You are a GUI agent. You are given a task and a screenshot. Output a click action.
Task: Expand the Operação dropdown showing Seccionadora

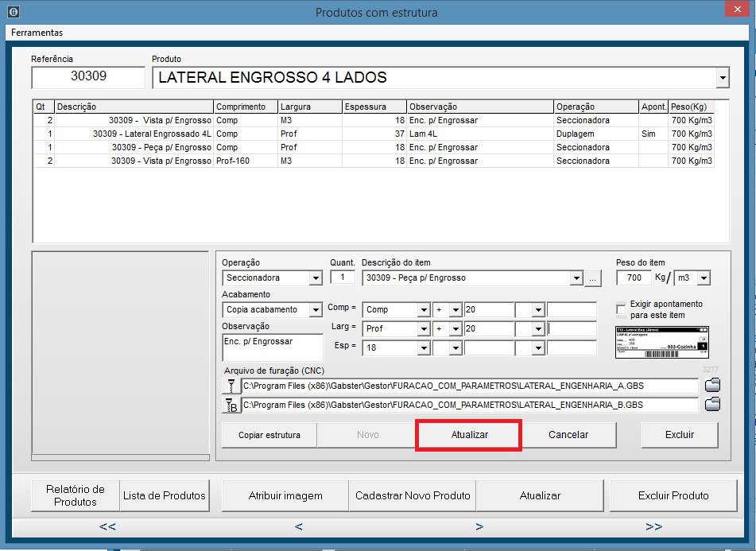point(316,278)
